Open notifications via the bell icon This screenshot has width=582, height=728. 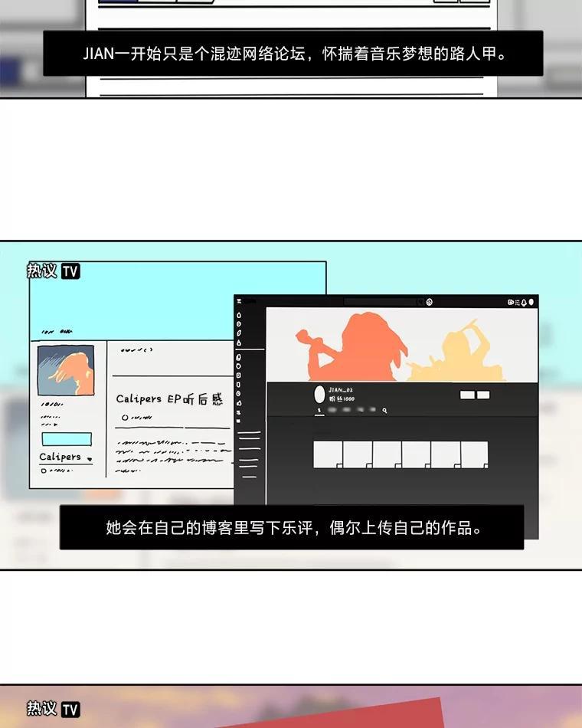pyautogui.click(x=524, y=303)
